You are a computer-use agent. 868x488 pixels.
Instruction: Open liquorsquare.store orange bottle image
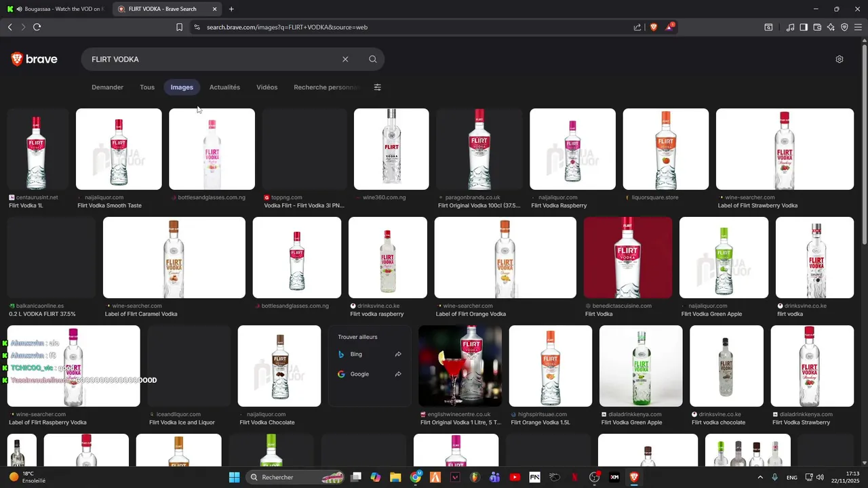click(666, 149)
